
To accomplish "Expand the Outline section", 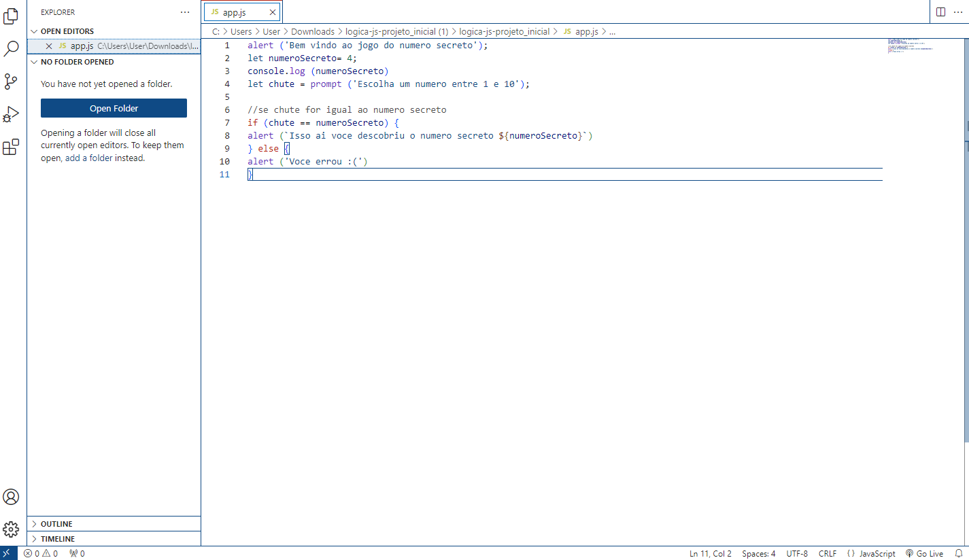I will pyautogui.click(x=114, y=524).
